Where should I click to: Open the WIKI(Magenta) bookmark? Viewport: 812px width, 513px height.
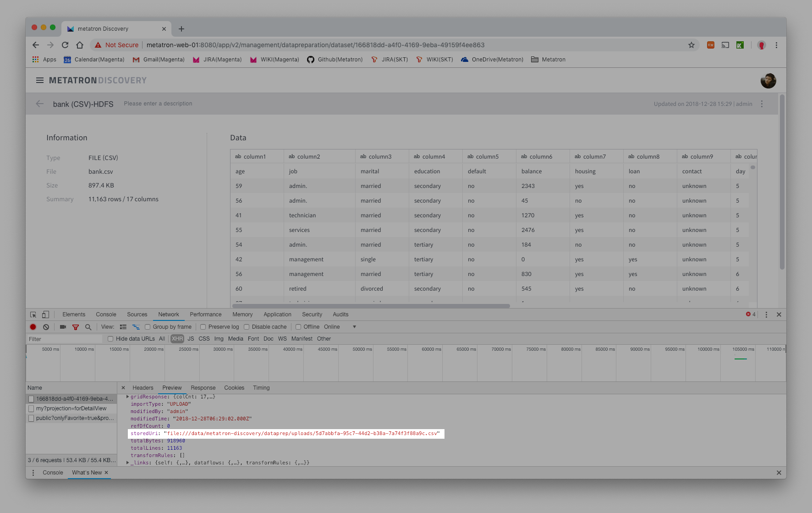tap(274, 60)
